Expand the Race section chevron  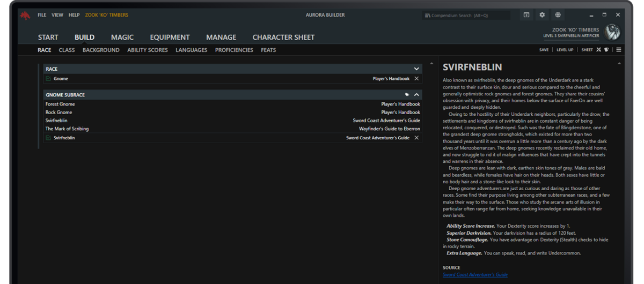tap(416, 69)
